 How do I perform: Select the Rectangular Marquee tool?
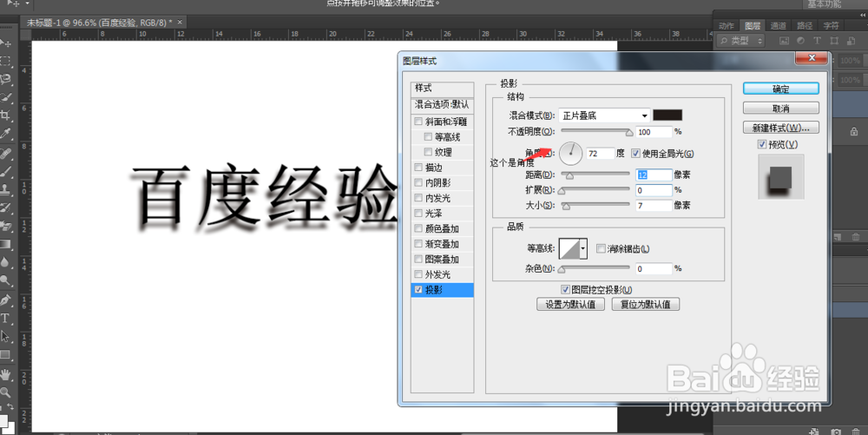pos(5,62)
